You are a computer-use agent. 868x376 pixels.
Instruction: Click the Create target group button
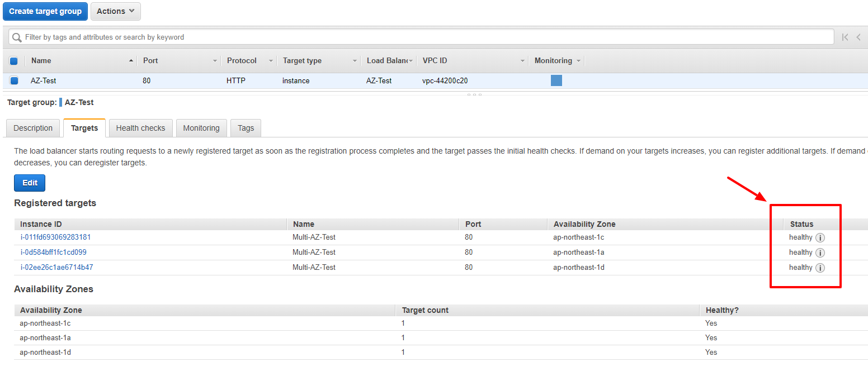point(45,11)
